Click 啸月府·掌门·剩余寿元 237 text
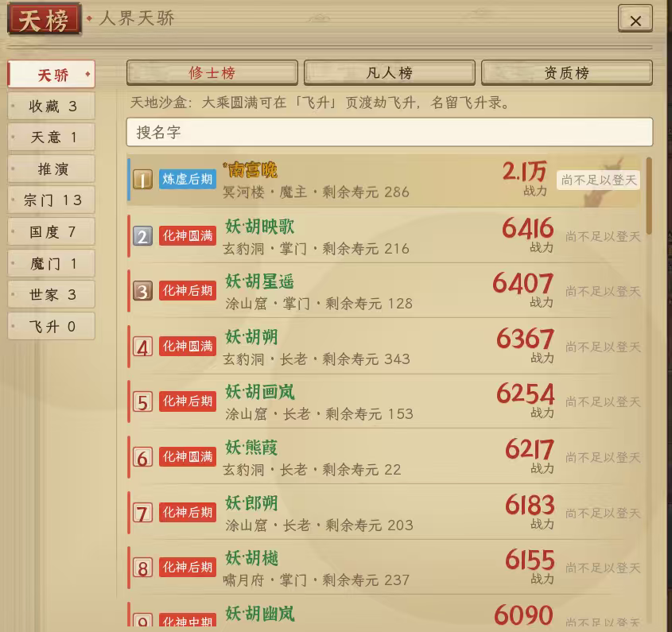This screenshot has height=632, width=672. 317,580
